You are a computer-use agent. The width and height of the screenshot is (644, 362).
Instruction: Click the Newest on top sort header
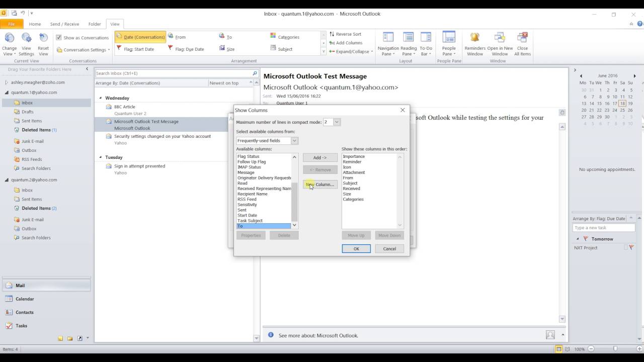[x=224, y=83]
